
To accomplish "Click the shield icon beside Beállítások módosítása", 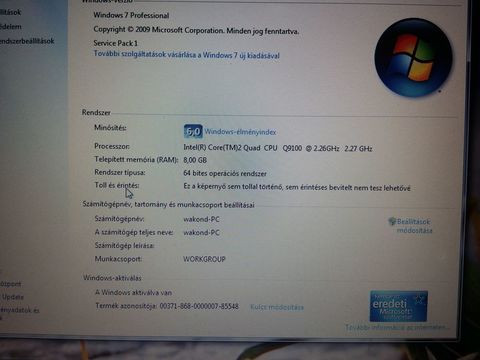I will tap(392, 221).
